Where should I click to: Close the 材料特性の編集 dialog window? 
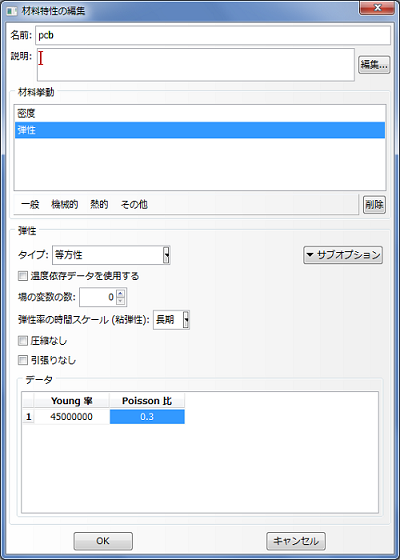click(376, 8)
